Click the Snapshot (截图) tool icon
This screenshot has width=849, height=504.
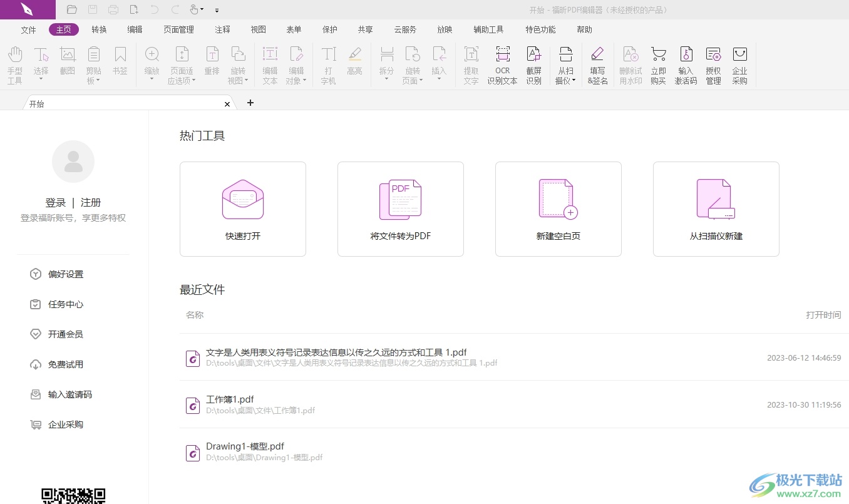68,54
